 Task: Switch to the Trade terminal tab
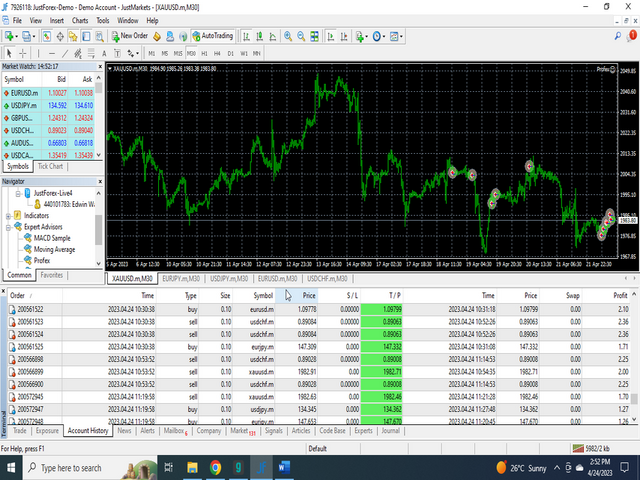[20, 431]
